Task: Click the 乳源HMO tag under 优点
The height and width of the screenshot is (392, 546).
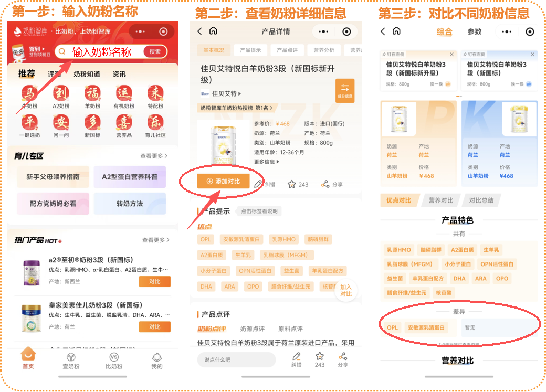Action: coord(284,239)
